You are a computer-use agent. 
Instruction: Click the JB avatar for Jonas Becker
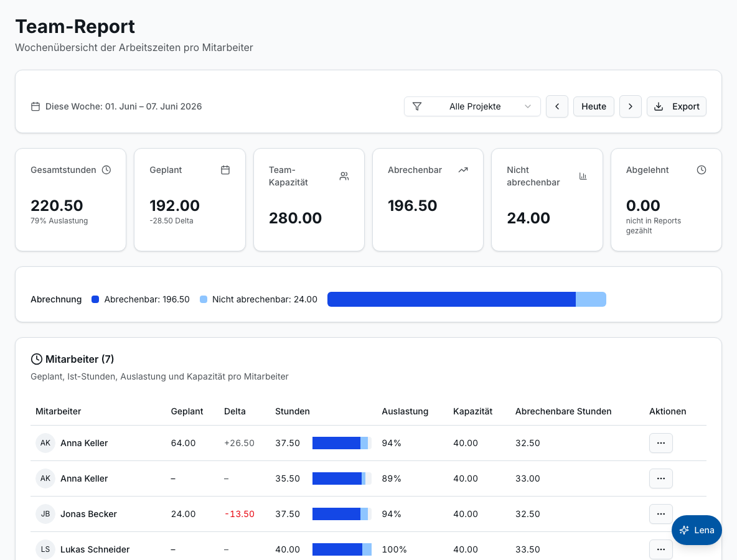pos(45,514)
